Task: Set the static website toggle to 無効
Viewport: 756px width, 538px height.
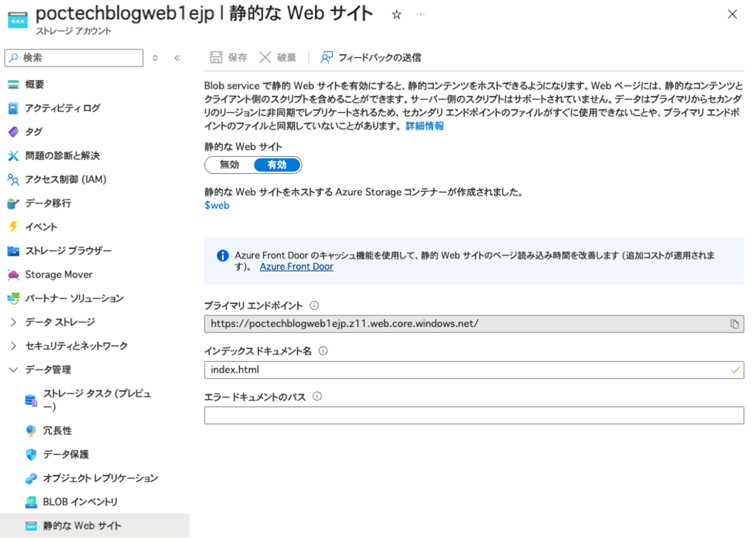Action: pos(230,165)
